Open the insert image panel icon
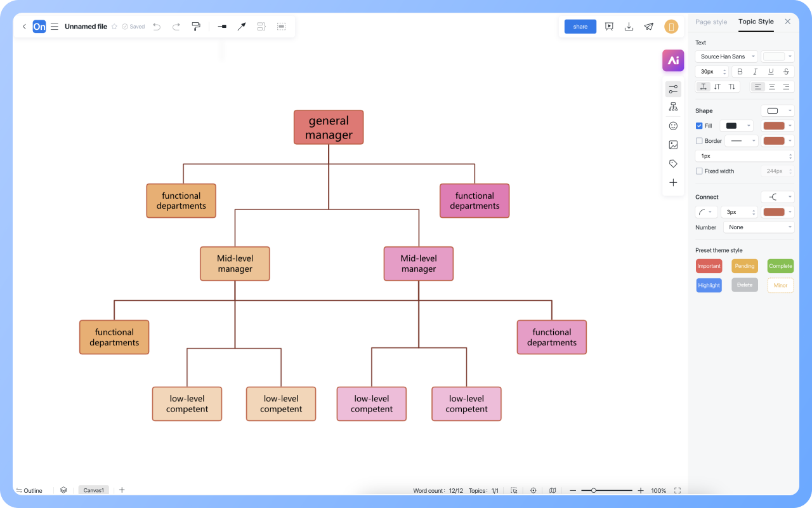Viewport: 812px width, 508px height. click(673, 145)
